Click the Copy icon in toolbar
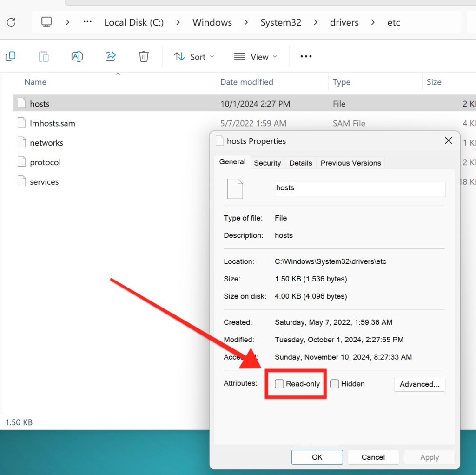 [11, 57]
